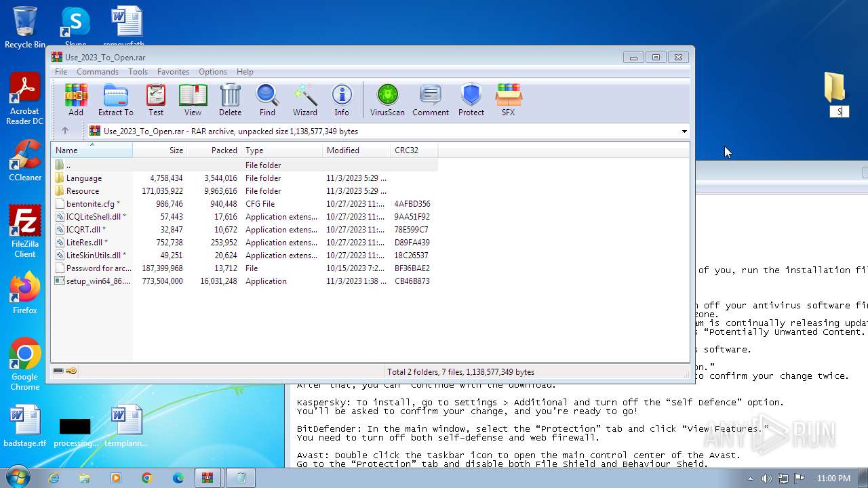Launch Firefox from the desktop

click(x=25, y=293)
